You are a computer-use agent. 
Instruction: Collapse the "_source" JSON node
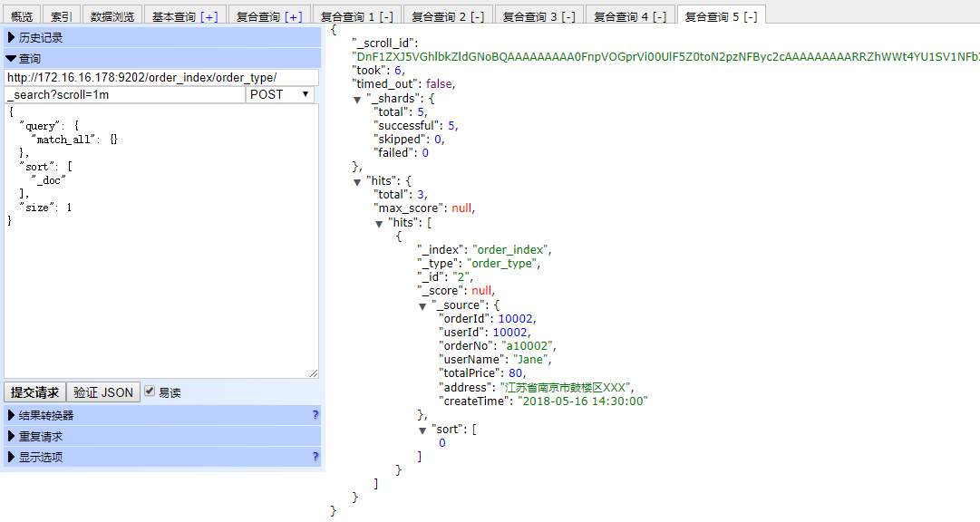(x=422, y=306)
